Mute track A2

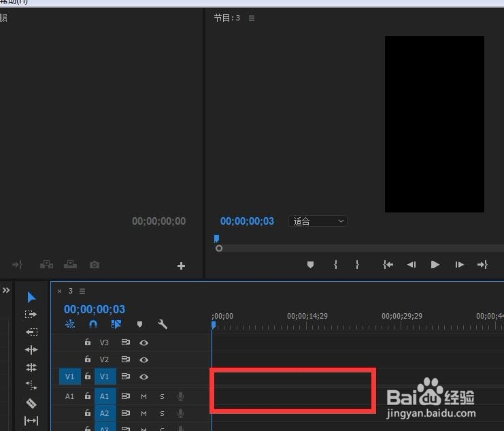[144, 413]
